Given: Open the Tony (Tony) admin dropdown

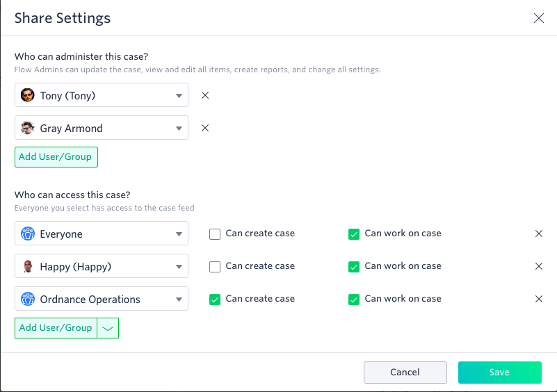Looking at the screenshot, I should (x=102, y=95).
